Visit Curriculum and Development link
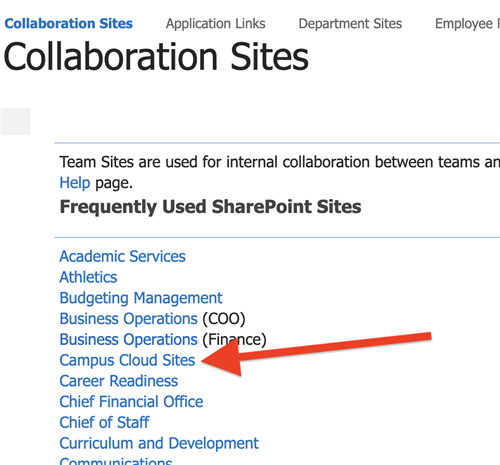The image size is (500, 465). [159, 443]
